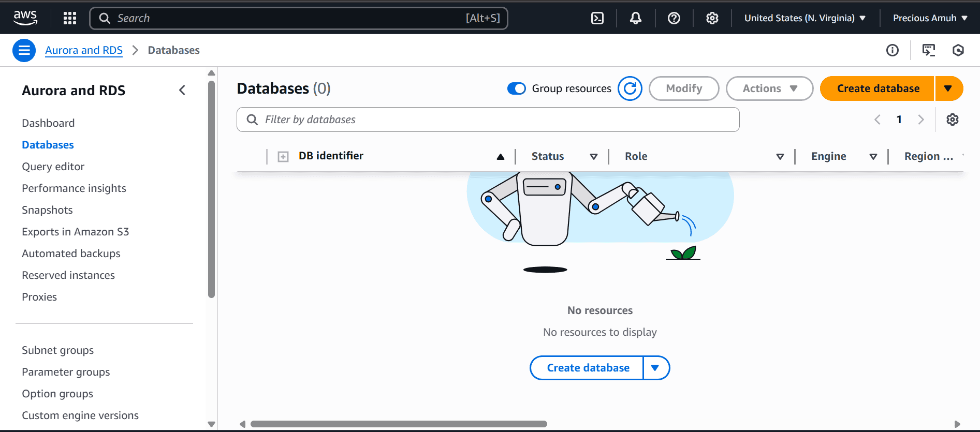The image size is (980, 432).
Task: Open Performance insights
Action: point(74,188)
